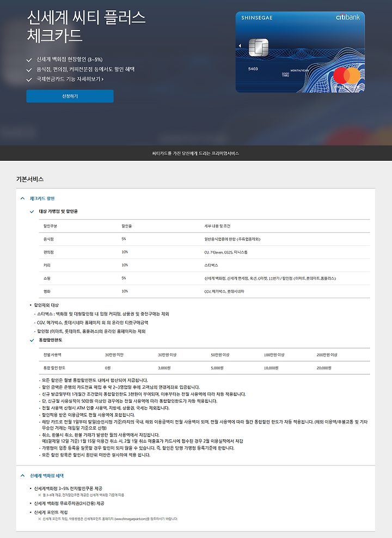The image size is (392, 538).
Task: Click the 통합할인한도 subheading
Action: (51, 340)
